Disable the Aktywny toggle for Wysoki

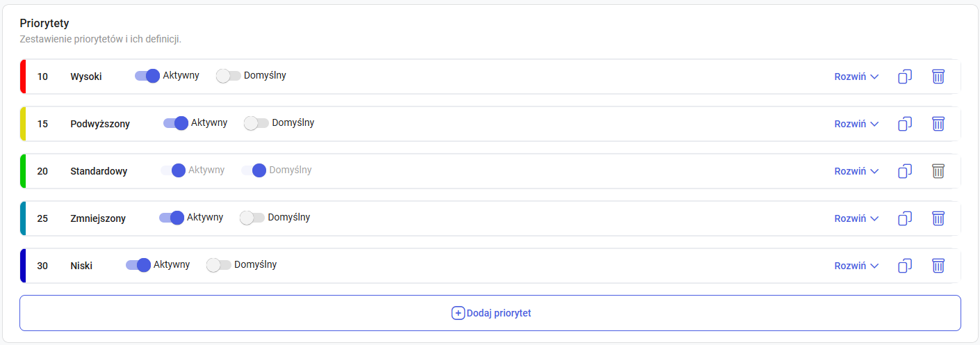147,76
